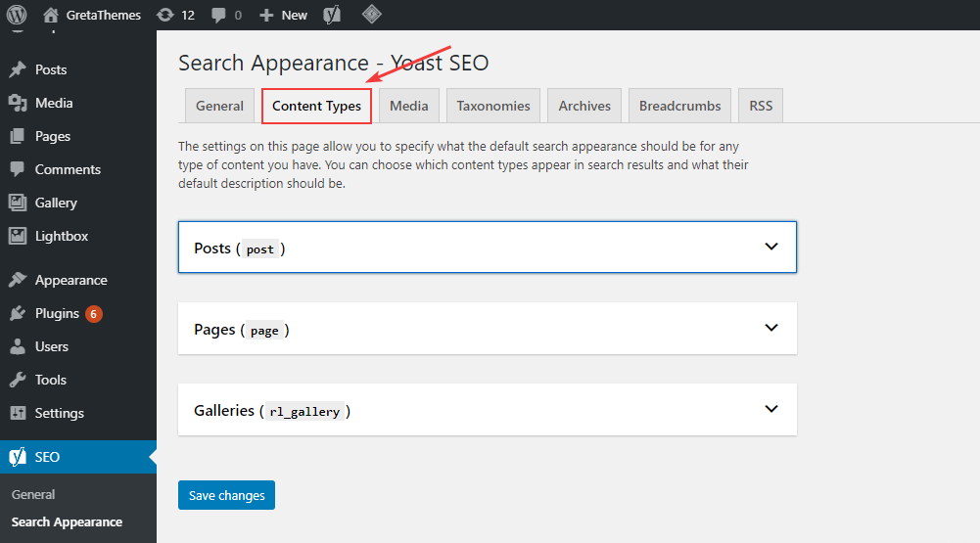Image resolution: width=980 pixels, height=543 pixels.
Task: Click the 'rl_gallery' code label
Action: coord(304,412)
